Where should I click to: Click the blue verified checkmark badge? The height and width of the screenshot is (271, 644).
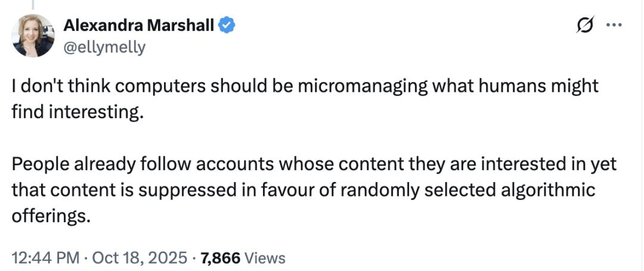click(x=227, y=25)
